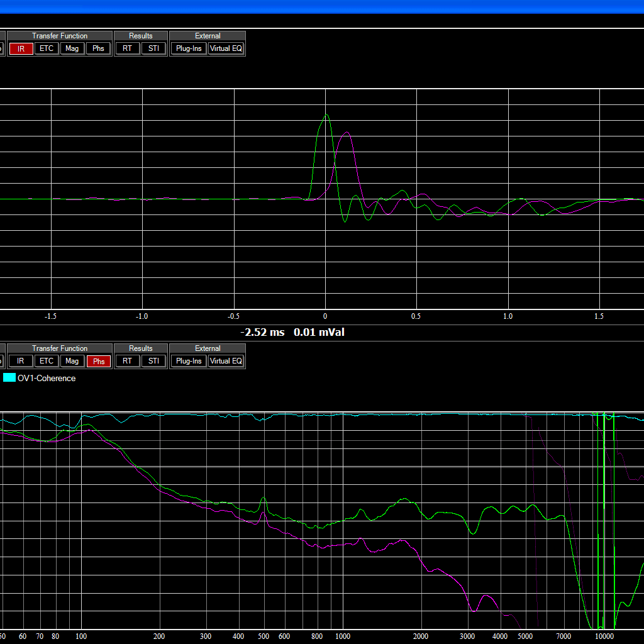Select IR view in lower panel
The image size is (644, 644).
[x=21, y=361]
